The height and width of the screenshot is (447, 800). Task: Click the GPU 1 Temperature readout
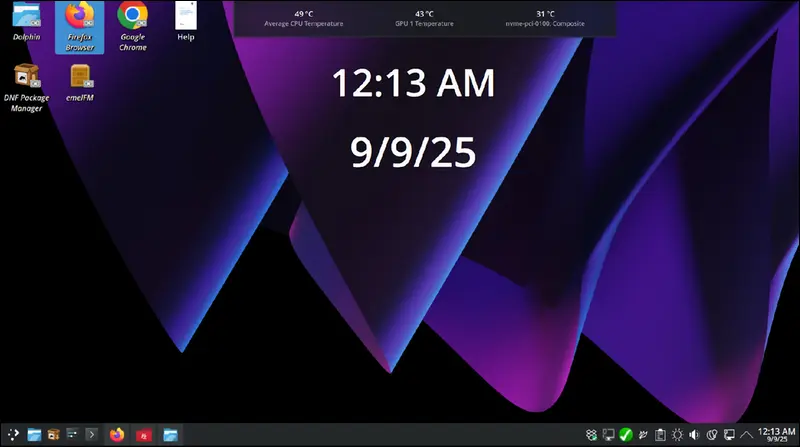pyautogui.click(x=424, y=18)
